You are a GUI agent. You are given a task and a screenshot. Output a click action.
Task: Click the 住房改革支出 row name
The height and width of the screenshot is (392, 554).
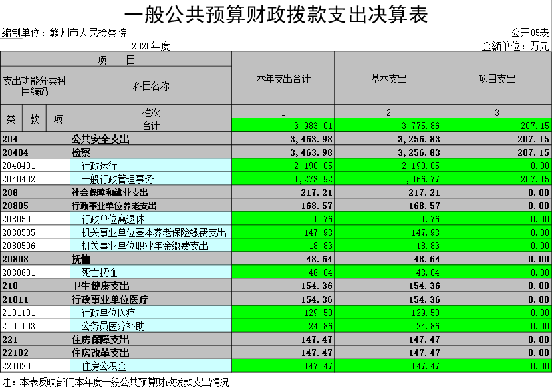coord(100,353)
